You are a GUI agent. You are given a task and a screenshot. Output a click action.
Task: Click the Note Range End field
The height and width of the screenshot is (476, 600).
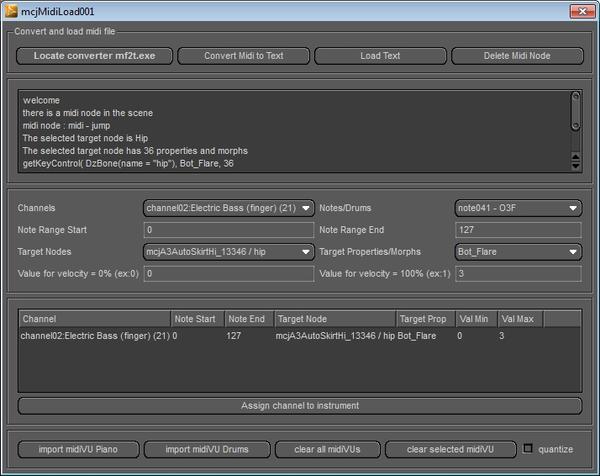(x=518, y=230)
